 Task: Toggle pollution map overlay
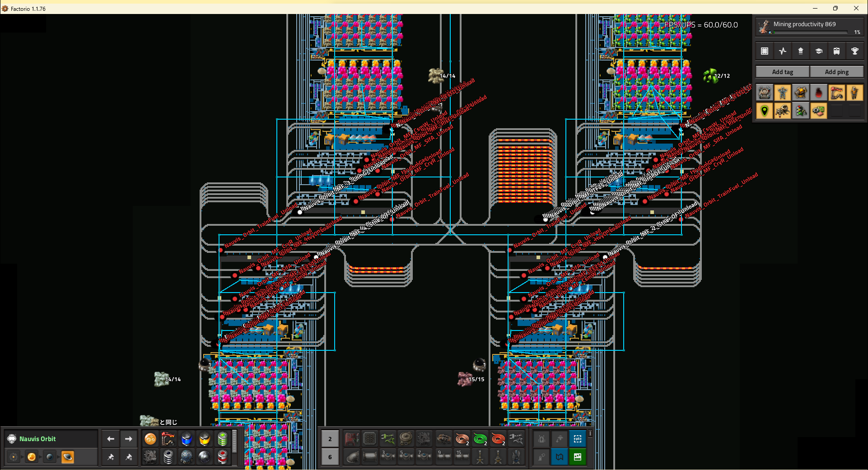[819, 93]
